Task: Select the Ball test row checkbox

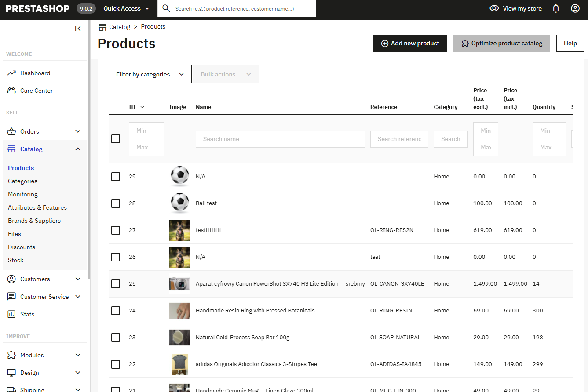Action: (116, 203)
